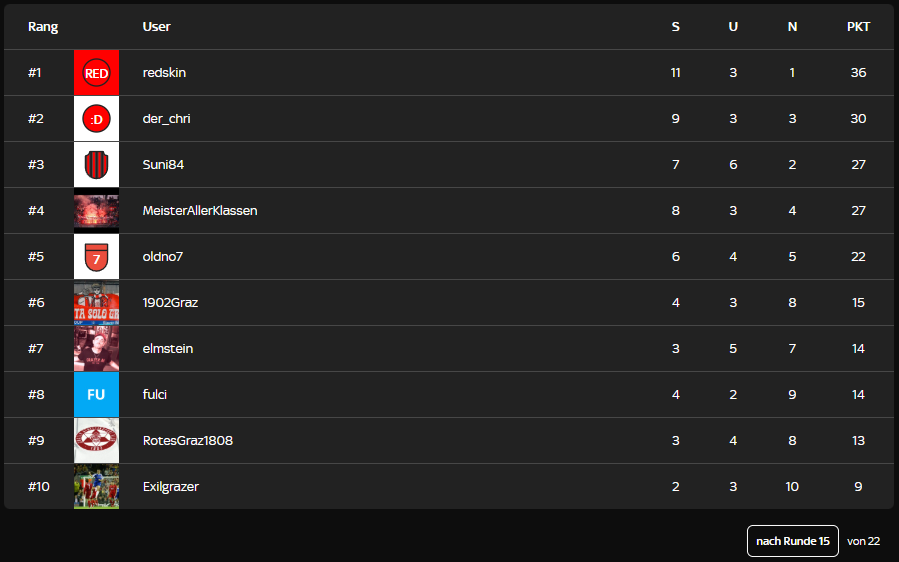This screenshot has height=562, width=899.
Task: Click der_chri's smiley avatar icon
Action: point(96,119)
